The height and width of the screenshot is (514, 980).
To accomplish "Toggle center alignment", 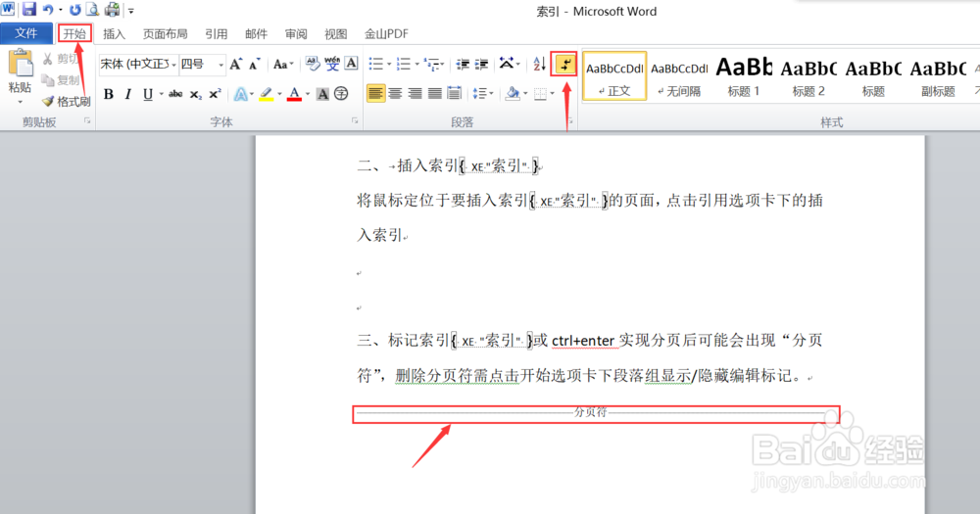I will [395, 94].
